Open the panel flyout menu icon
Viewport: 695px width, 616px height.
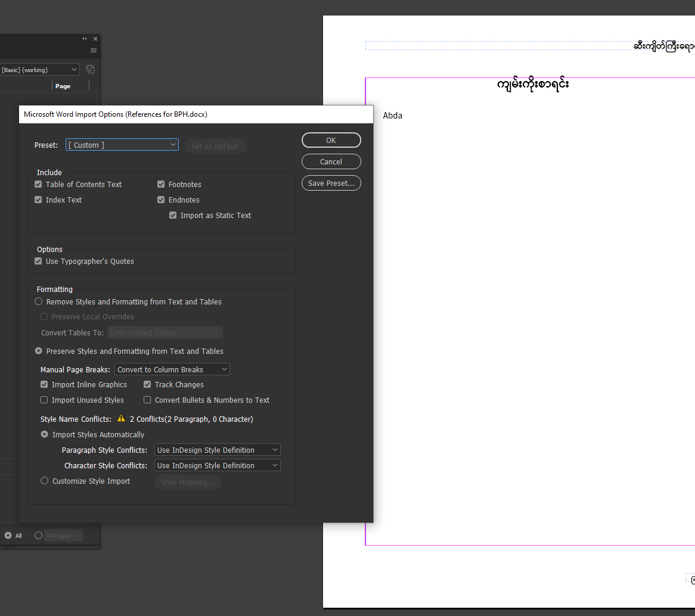(x=94, y=50)
